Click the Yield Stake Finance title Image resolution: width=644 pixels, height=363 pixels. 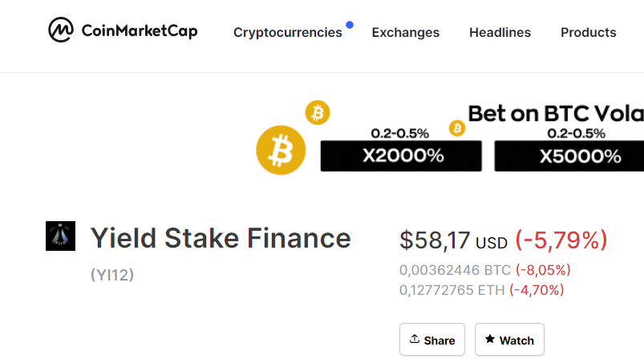[x=221, y=238]
